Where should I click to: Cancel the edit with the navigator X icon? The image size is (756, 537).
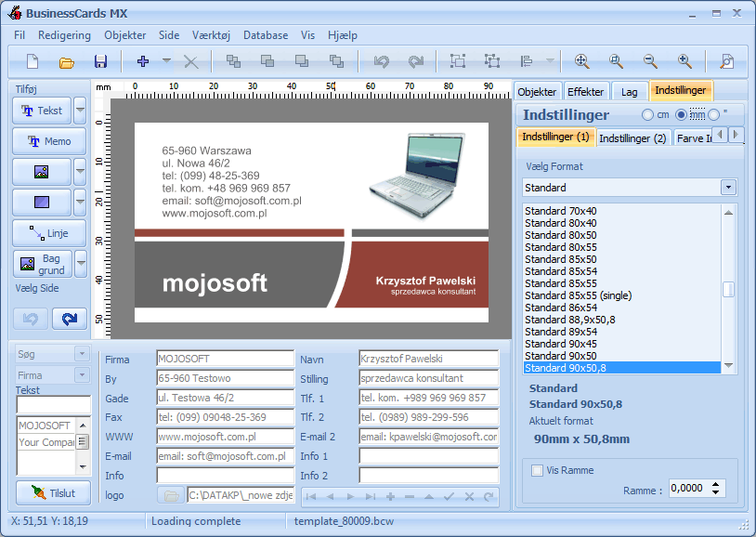click(x=469, y=496)
